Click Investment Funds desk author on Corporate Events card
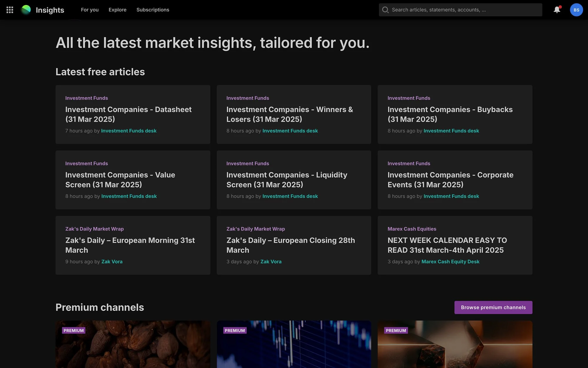This screenshot has width=588, height=368. (x=451, y=196)
